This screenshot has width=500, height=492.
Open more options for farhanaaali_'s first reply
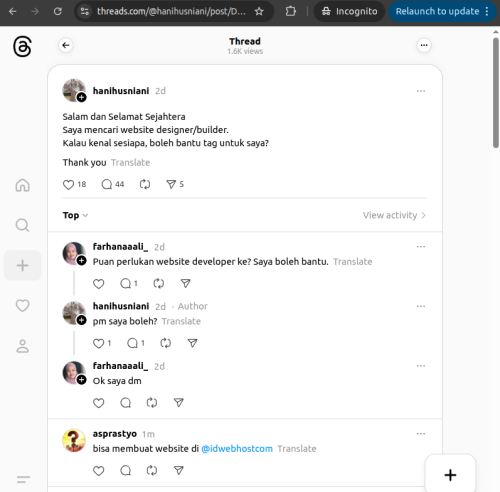pos(421,247)
